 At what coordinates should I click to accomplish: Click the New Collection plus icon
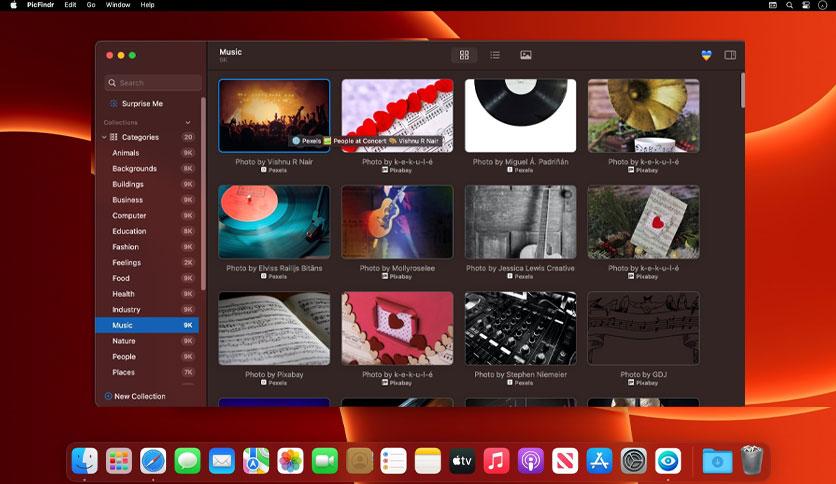(x=108, y=396)
